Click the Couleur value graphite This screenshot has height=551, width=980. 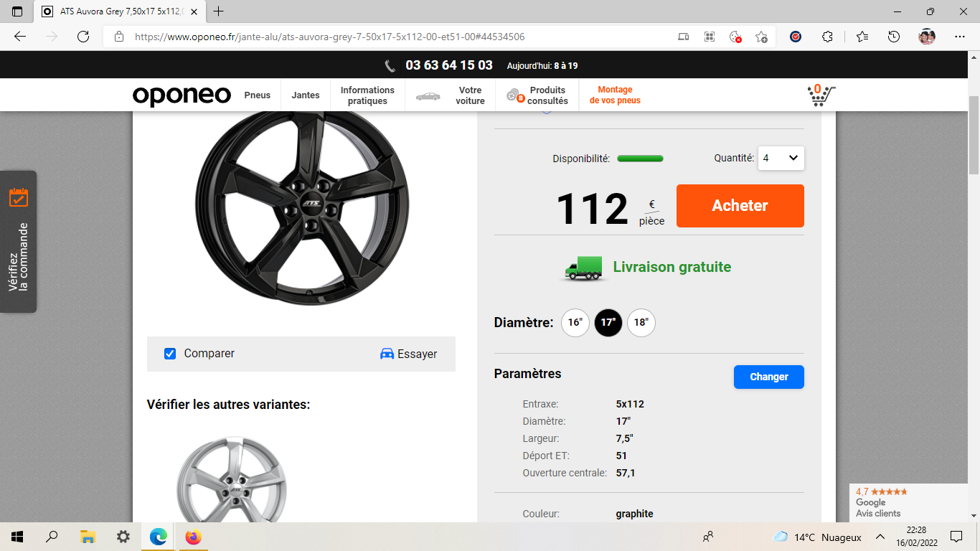point(634,514)
